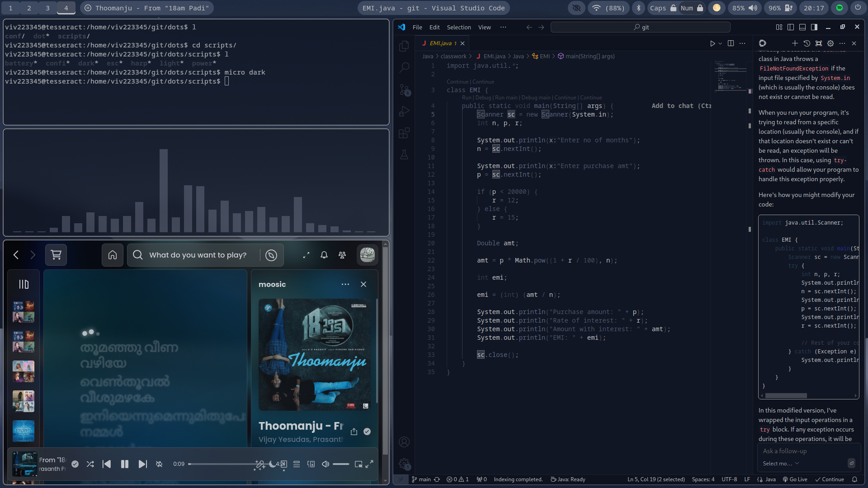The width and height of the screenshot is (868, 488).
Task: Toggle shuffle in the music player
Action: tap(90, 464)
